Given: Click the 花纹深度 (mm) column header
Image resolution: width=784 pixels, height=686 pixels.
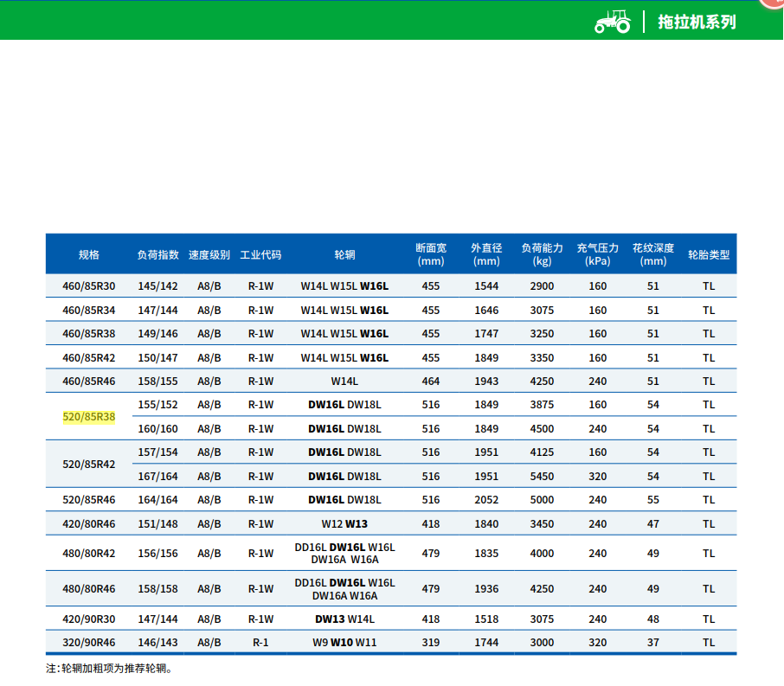Looking at the screenshot, I should (x=653, y=254).
